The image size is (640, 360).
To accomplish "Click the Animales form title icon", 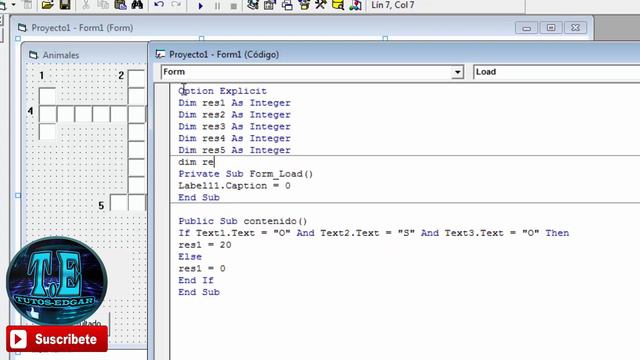I will (33, 55).
